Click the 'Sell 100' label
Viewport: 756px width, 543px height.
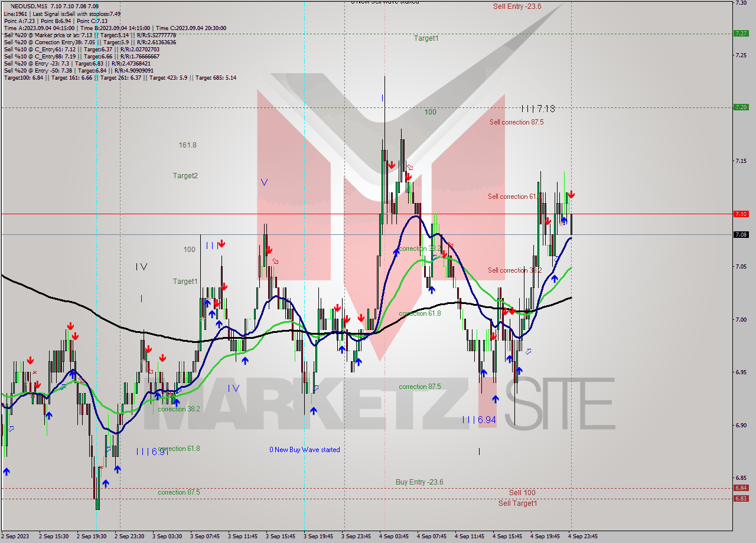click(522, 492)
